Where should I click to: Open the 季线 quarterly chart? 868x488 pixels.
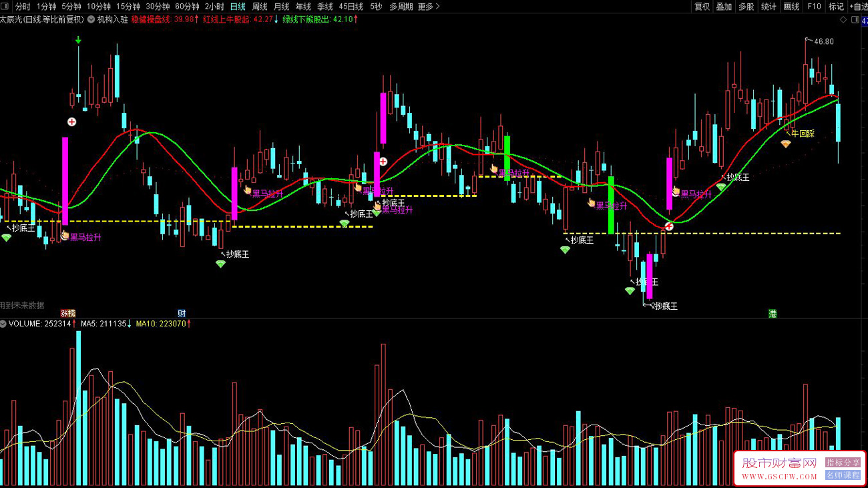point(325,7)
